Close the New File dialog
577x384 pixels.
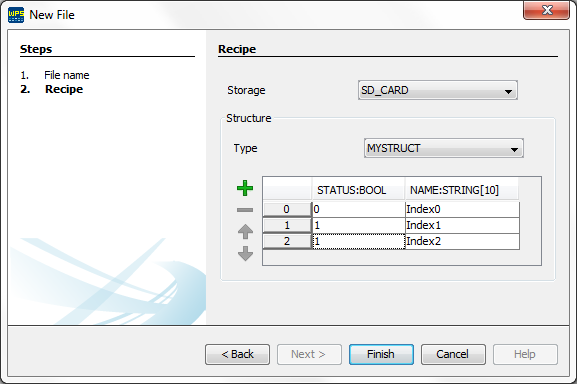546,10
